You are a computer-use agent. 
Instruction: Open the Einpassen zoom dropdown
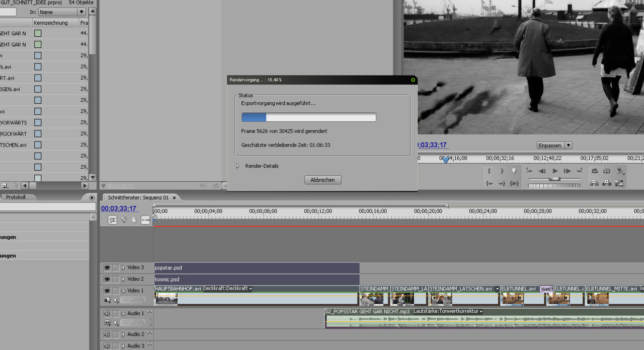(x=554, y=146)
